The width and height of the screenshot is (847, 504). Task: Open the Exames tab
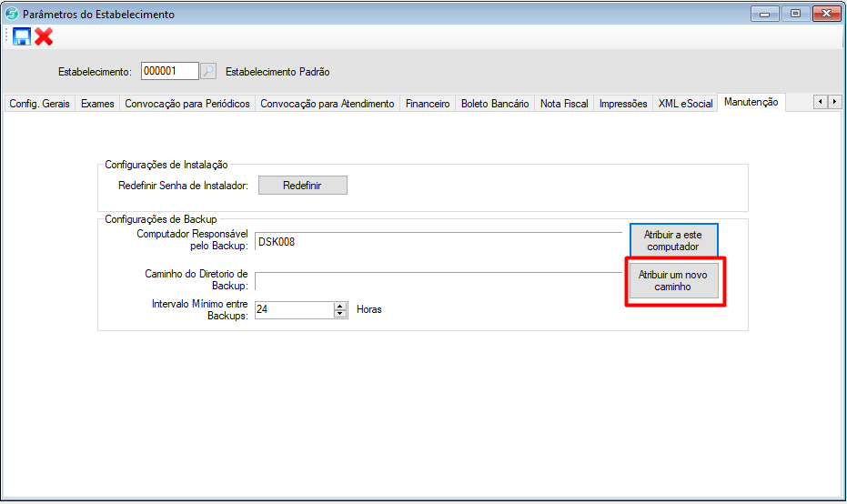97,104
